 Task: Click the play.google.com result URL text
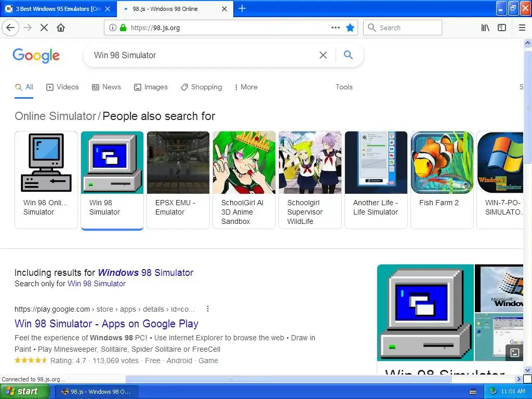coord(104,310)
